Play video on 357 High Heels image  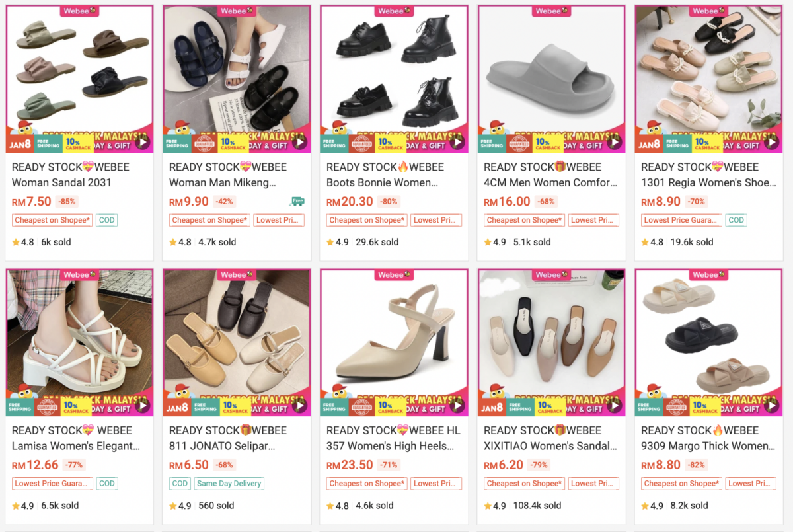pos(457,406)
